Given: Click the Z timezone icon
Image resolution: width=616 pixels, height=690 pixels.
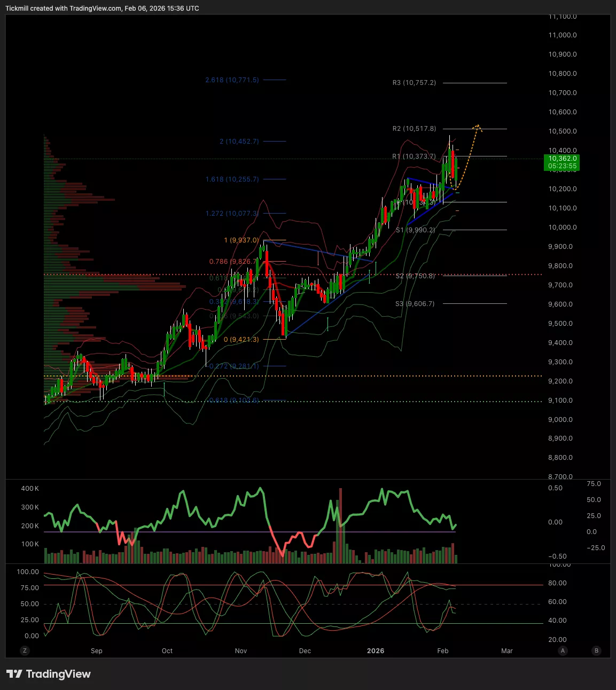Looking at the screenshot, I should click(x=25, y=650).
